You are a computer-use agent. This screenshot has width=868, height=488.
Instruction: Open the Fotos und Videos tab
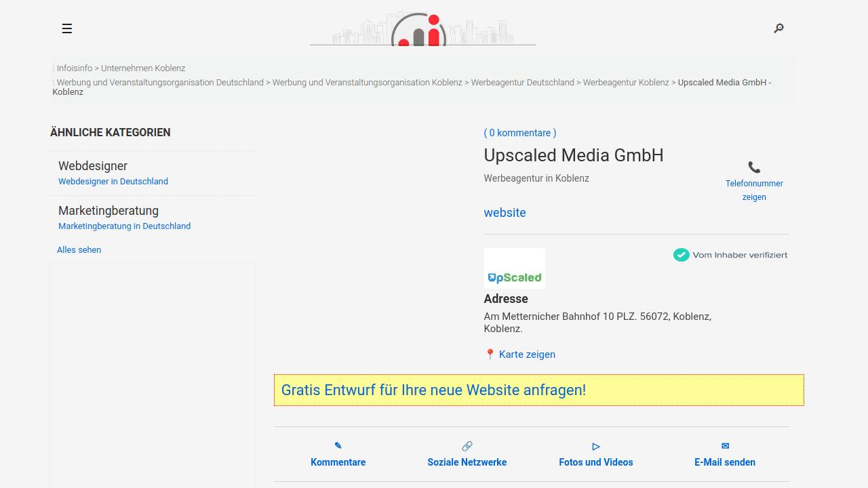tap(596, 462)
